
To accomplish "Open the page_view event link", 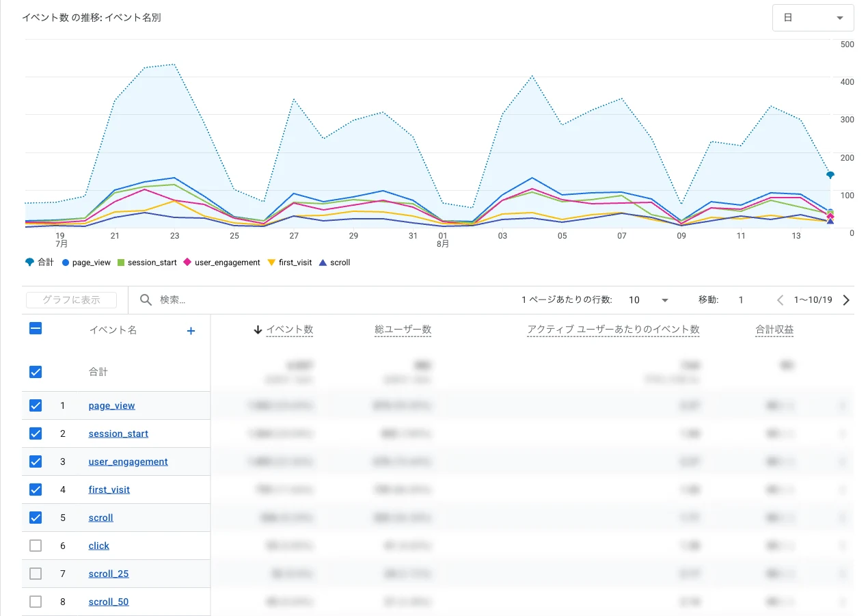I will [x=111, y=405].
